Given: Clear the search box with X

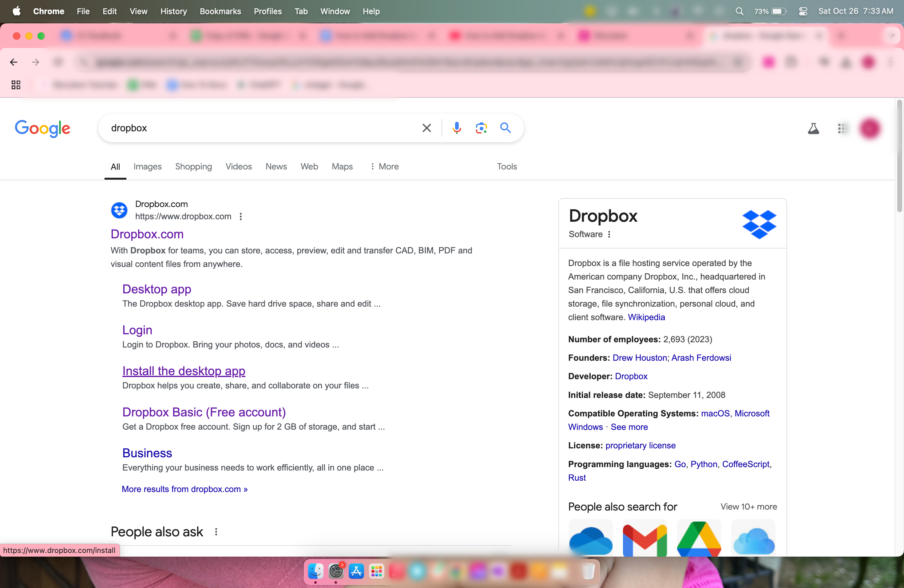Looking at the screenshot, I should [426, 128].
